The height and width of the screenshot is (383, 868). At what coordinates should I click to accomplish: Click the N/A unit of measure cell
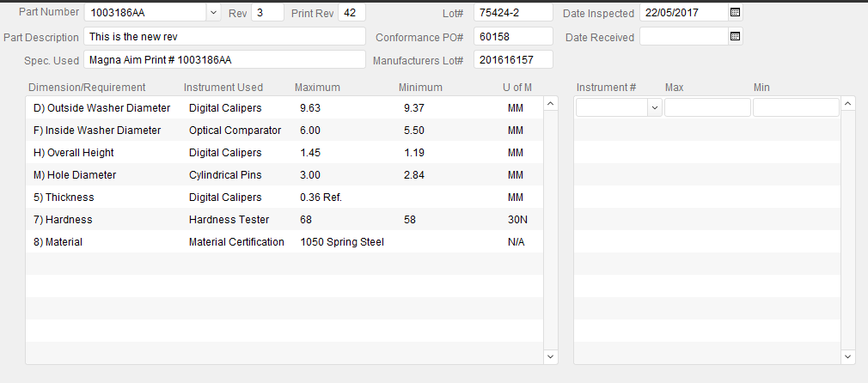pos(516,242)
